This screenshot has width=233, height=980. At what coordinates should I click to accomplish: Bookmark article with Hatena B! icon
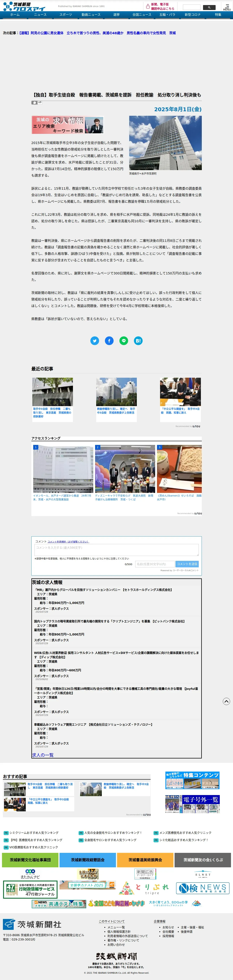(x=138, y=341)
